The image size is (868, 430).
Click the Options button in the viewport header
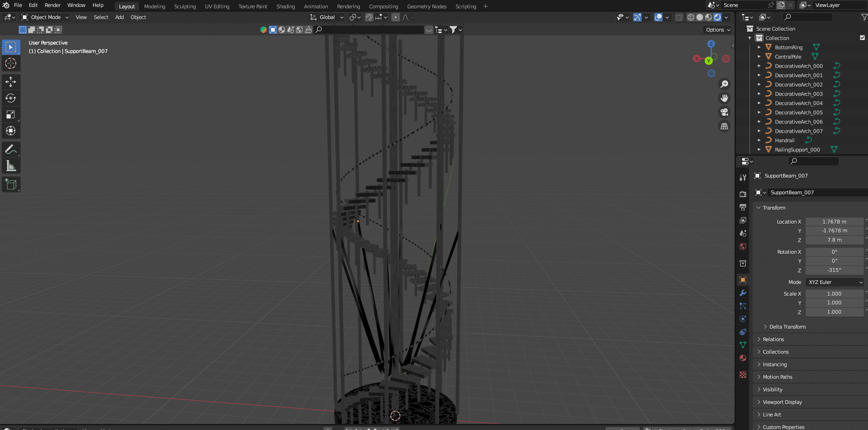click(716, 29)
